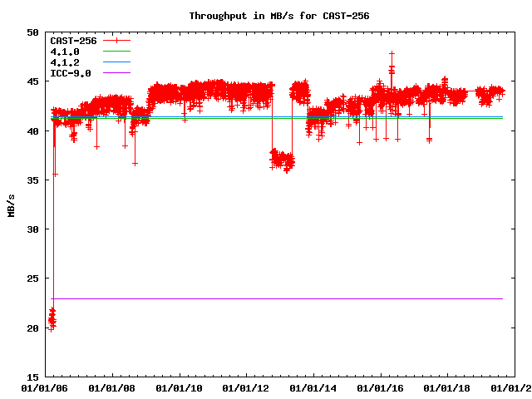Viewport: 532px width, 399px height.
Task: Click the low data cluster near 20 MB/s
Action: pyautogui.click(x=52, y=318)
